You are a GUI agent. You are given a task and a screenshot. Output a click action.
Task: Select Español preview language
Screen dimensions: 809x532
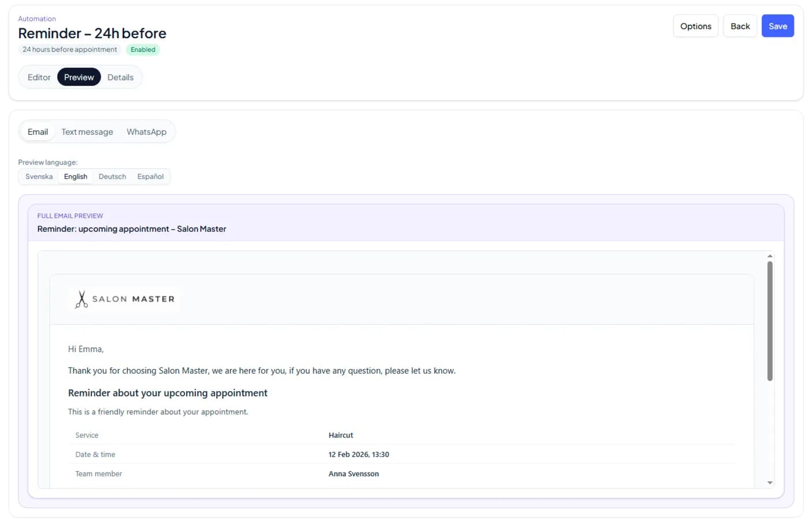pyautogui.click(x=150, y=177)
